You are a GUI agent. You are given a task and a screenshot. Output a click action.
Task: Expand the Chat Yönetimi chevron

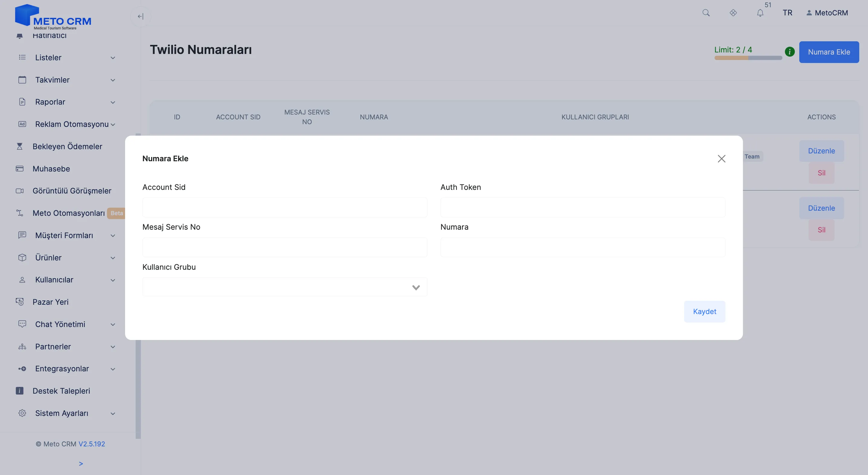click(113, 325)
